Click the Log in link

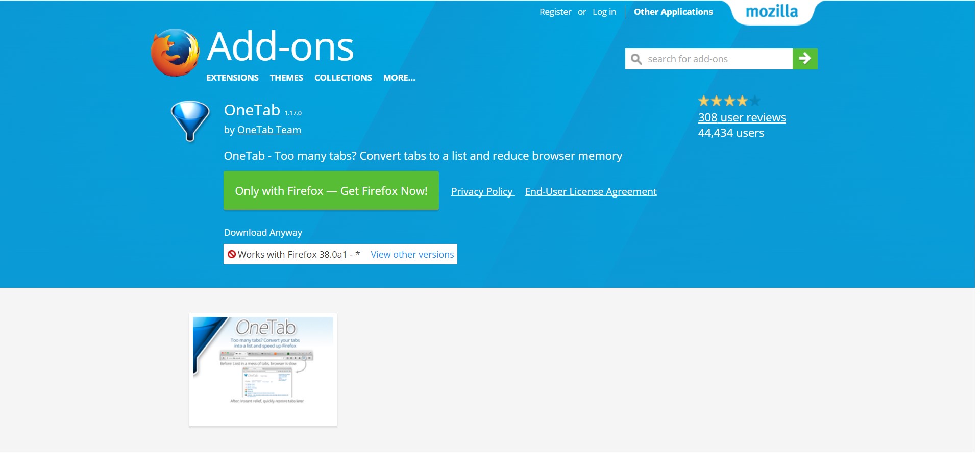point(604,12)
